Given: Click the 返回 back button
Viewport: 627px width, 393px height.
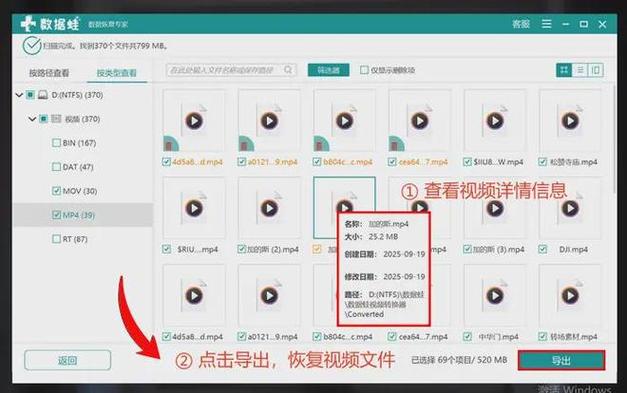Looking at the screenshot, I should point(68,360).
